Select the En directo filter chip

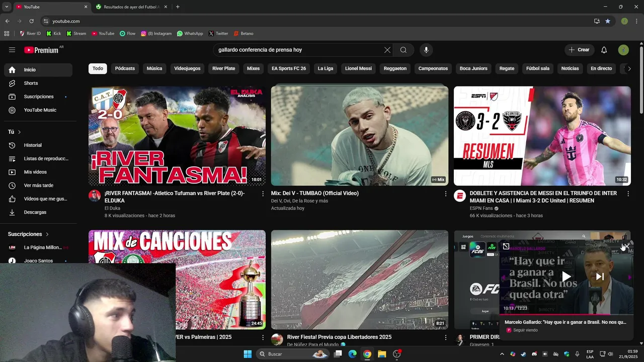pyautogui.click(x=601, y=68)
